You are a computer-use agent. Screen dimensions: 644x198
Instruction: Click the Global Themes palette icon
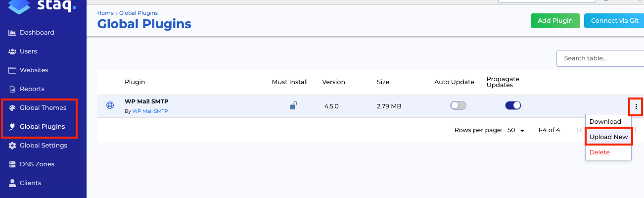pos(13,108)
